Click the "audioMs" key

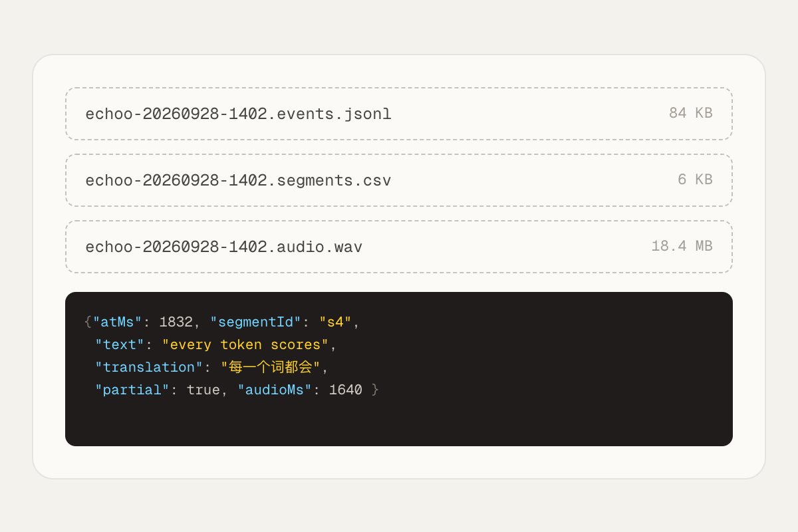275,390
